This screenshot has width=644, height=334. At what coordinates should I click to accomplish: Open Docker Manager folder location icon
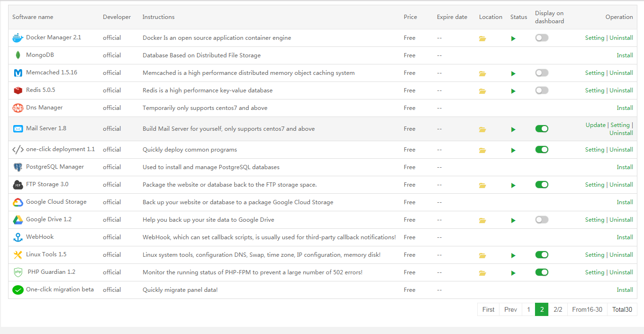[x=482, y=38]
